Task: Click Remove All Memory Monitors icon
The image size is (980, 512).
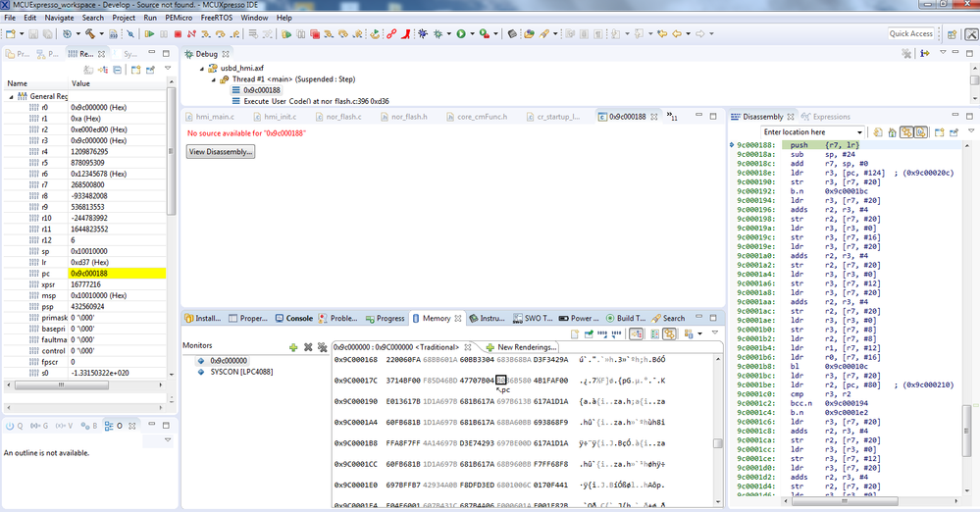Action: click(323, 347)
